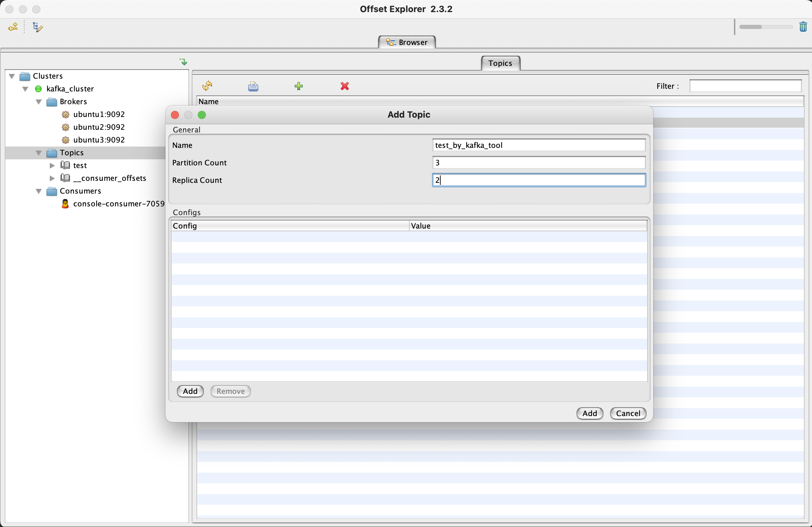Select the console-consumer-7059 consumer
The height and width of the screenshot is (527, 812).
[x=118, y=204]
